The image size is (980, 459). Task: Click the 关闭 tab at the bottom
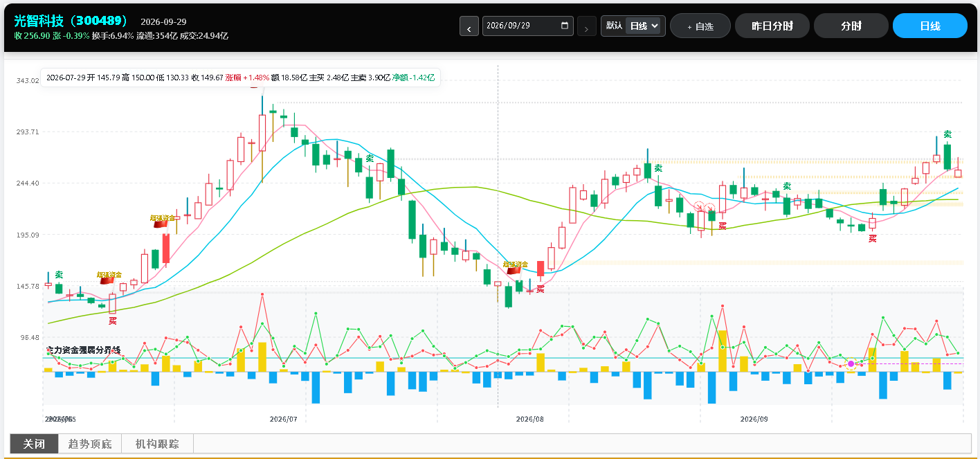(34, 444)
